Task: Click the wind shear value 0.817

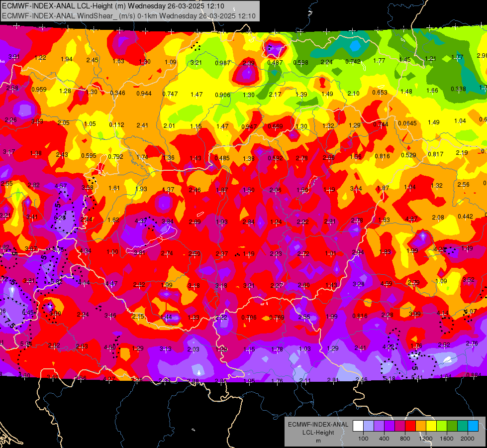Action: pos(435,154)
